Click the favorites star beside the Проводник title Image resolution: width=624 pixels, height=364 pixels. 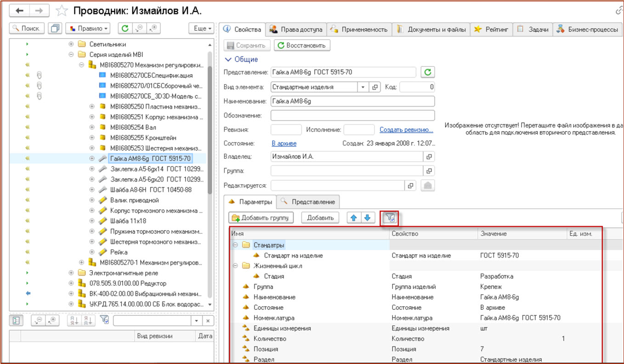[62, 11]
